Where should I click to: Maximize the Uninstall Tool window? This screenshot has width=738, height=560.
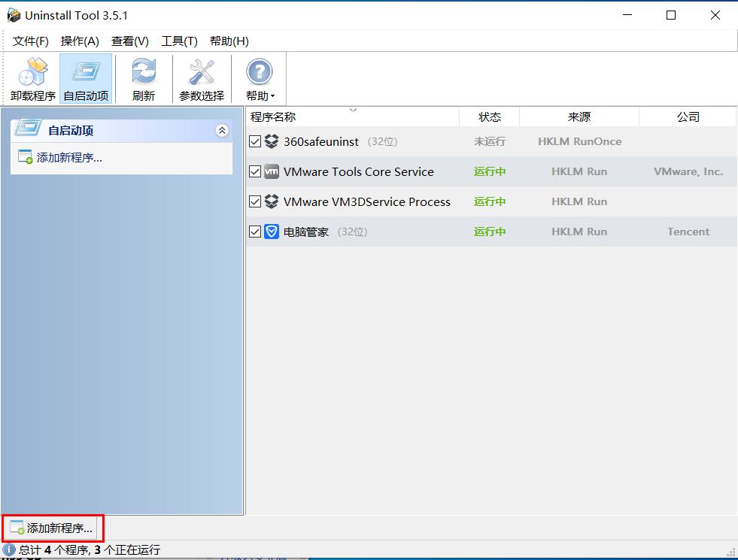[671, 15]
